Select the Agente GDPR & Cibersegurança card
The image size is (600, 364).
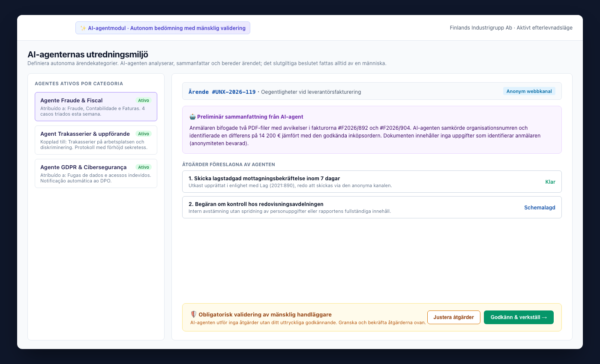(96, 173)
